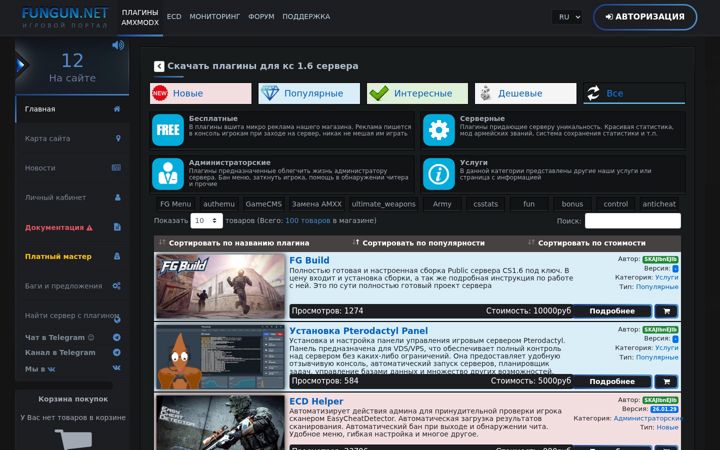Click the Администраторские category link of ECD Helper
This screenshot has width=720, height=450.
pos(647,418)
